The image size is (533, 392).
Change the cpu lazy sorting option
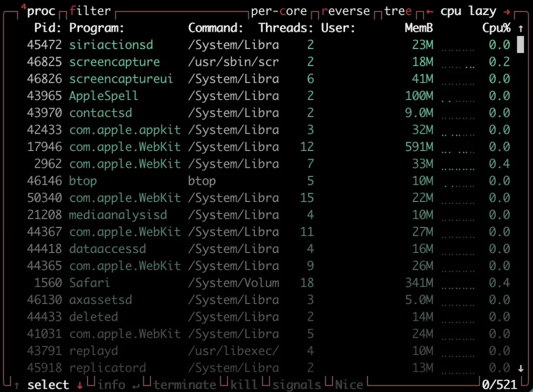click(x=468, y=11)
